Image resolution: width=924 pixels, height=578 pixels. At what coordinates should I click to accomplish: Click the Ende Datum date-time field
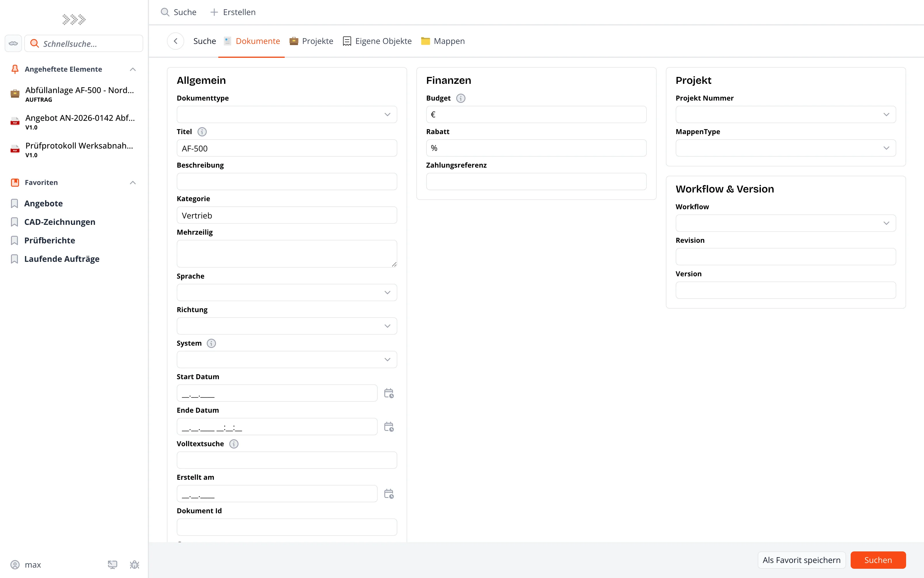tap(277, 427)
